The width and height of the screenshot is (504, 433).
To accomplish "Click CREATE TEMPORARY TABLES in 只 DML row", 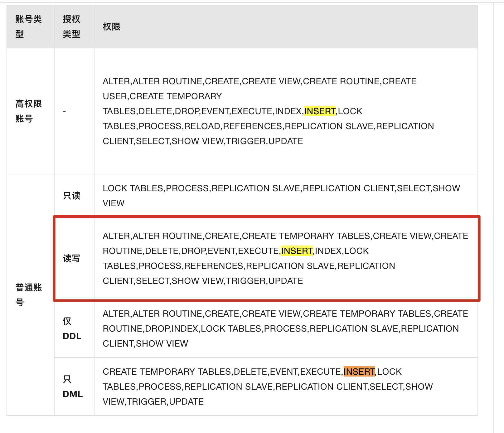I will pyautogui.click(x=167, y=372).
